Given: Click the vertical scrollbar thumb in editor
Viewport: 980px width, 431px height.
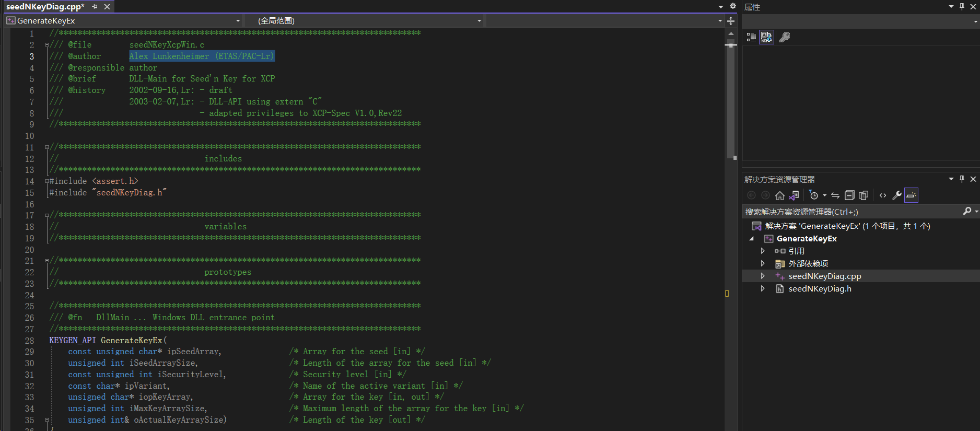Looking at the screenshot, I should (731, 99).
